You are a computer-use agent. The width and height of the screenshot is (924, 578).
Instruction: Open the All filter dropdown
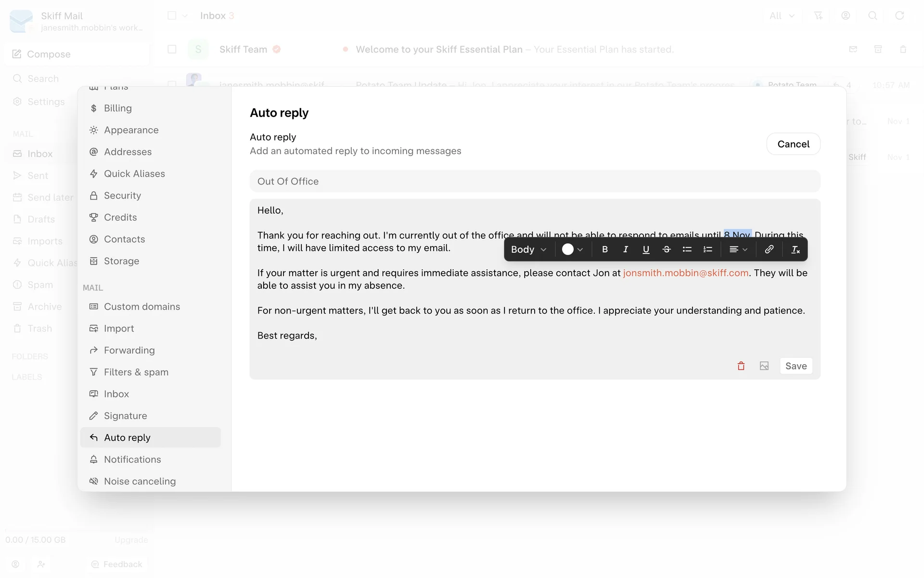[x=782, y=16]
